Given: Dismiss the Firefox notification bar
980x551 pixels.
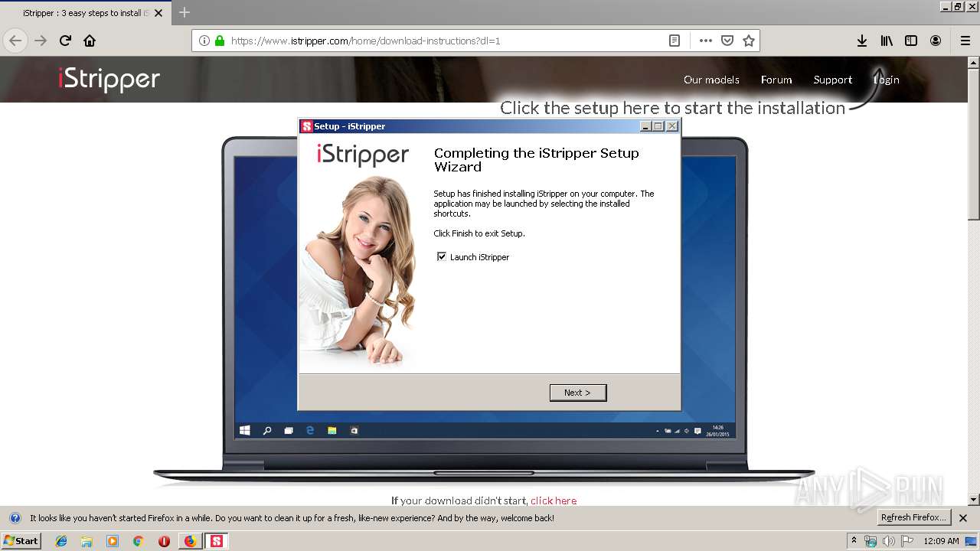Looking at the screenshot, I should click(x=963, y=518).
